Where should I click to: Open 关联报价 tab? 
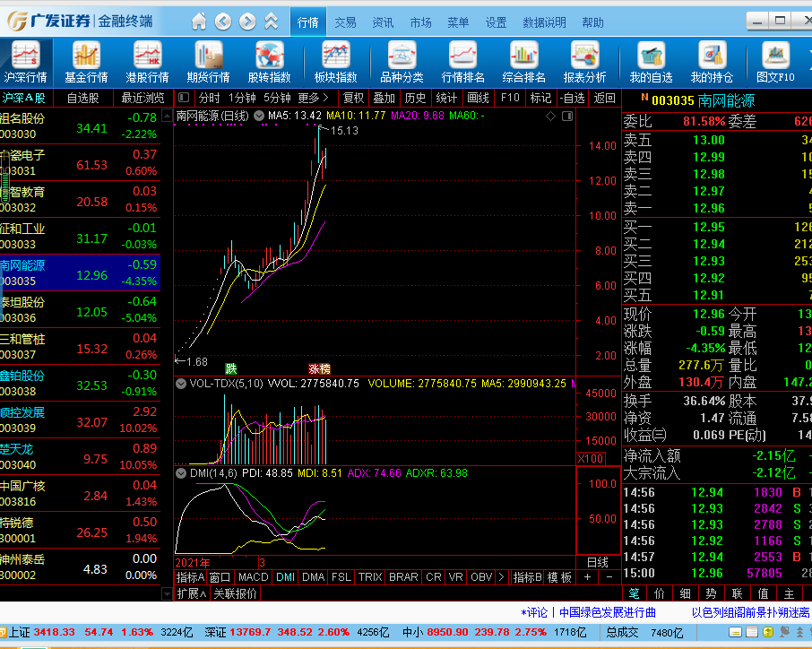[235, 593]
